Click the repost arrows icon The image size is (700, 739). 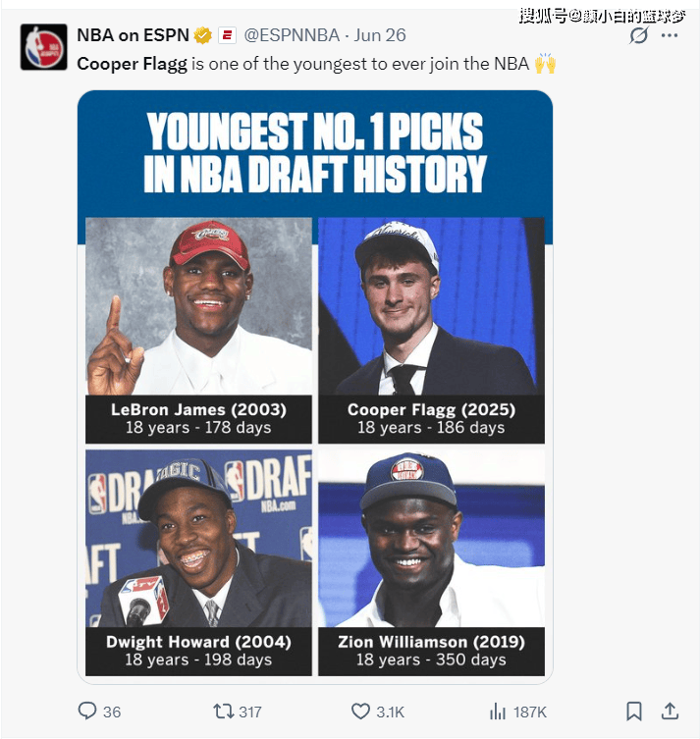point(224,711)
